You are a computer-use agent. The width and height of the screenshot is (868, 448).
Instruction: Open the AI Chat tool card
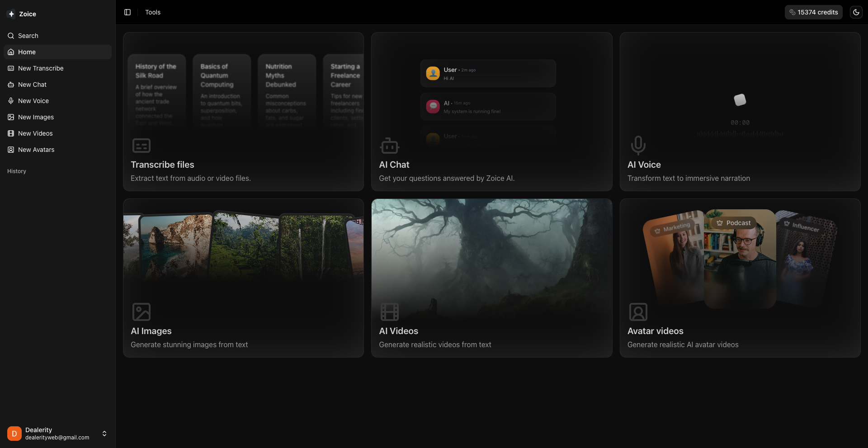point(491,112)
